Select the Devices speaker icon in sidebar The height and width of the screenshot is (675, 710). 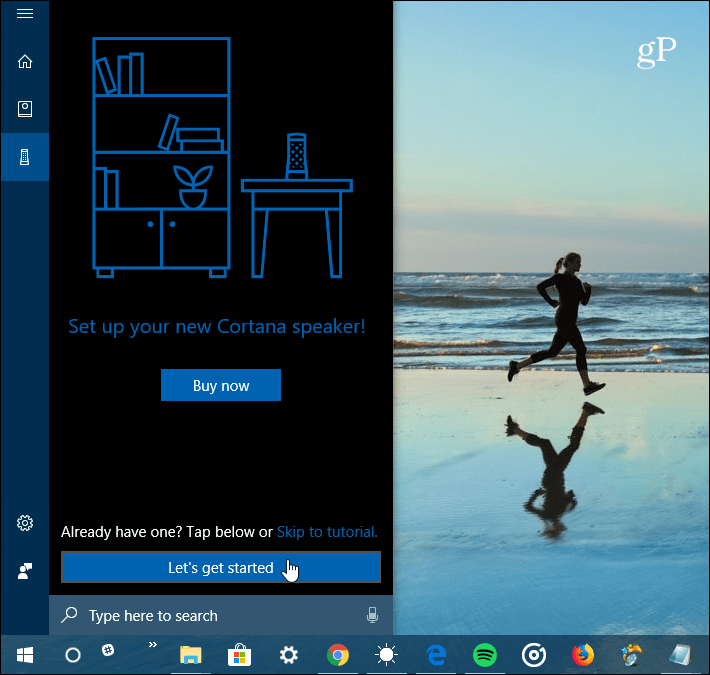25,157
